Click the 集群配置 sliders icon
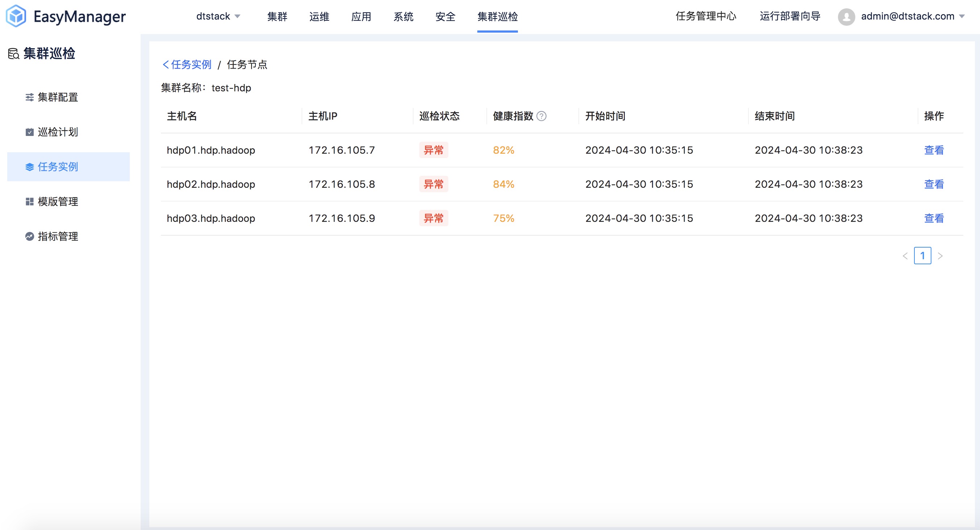This screenshot has height=530, width=980. click(29, 98)
